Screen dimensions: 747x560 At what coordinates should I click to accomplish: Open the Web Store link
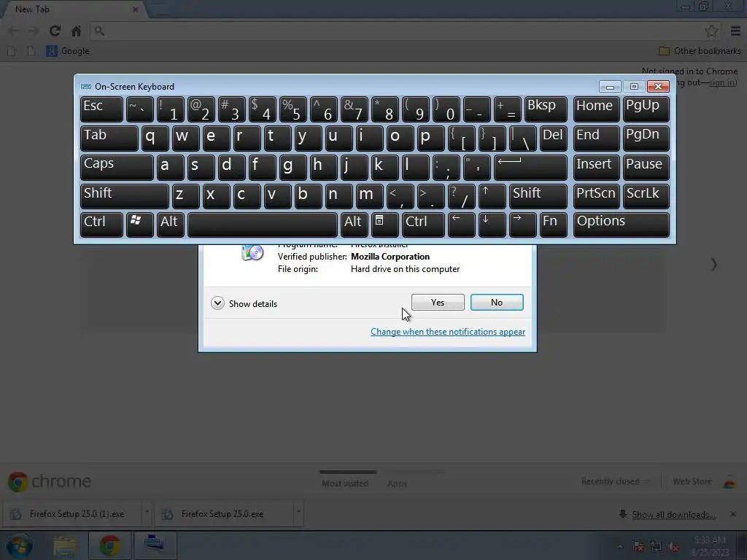click(x=692, y=481)
